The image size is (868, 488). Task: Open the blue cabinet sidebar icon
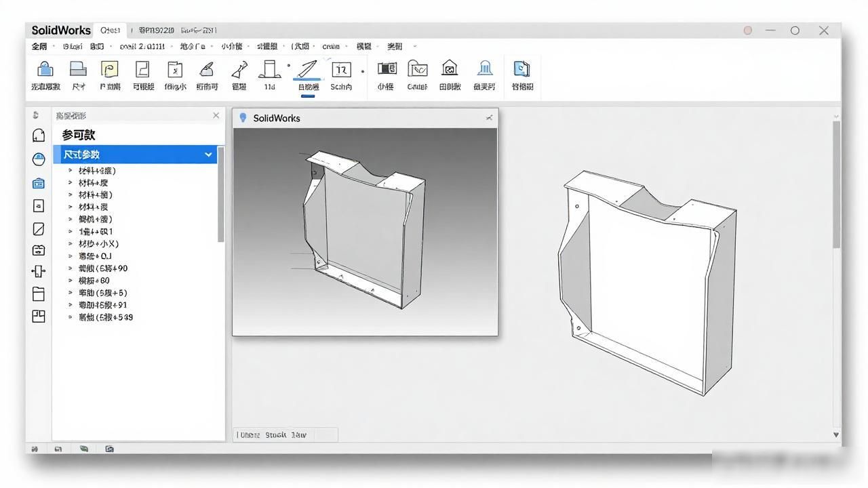pos(39,183)
